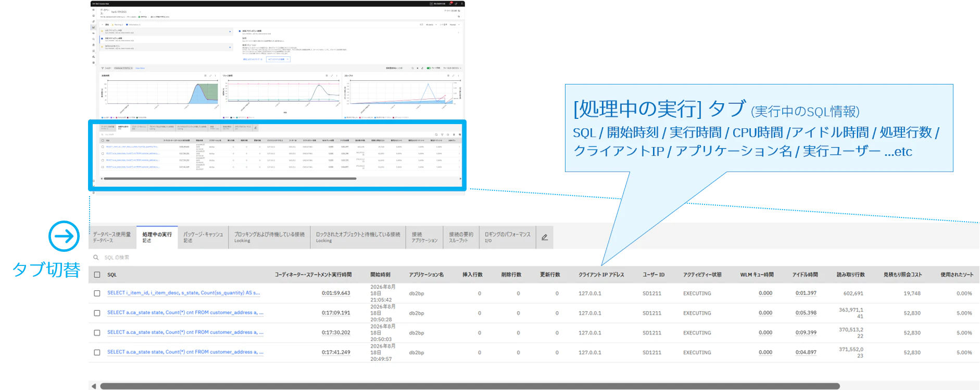Open notification bell in overview header
Viewport: 980px width, 390px height.
[x=451, y=4]
